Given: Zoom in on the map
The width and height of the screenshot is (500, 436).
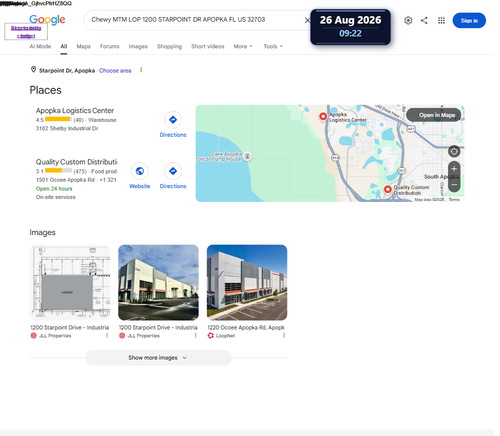Looking at the screenshot, I should tap(454, 169).
